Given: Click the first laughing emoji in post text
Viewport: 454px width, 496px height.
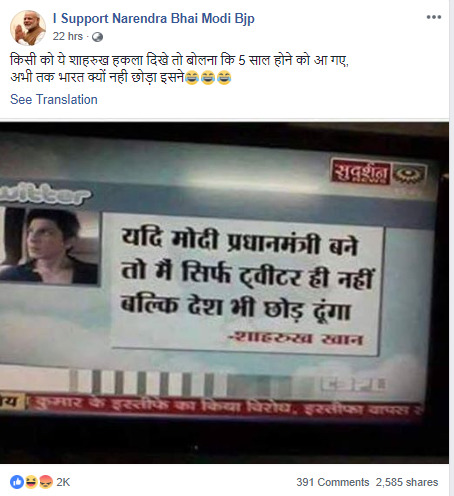Looking at the screenshot, I should [192, 78].
